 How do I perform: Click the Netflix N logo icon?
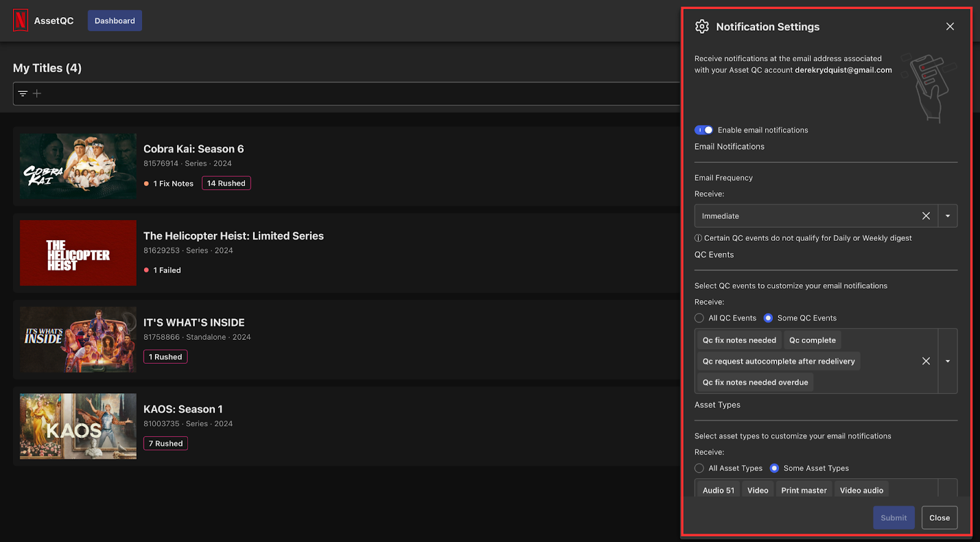pos(20,21)
